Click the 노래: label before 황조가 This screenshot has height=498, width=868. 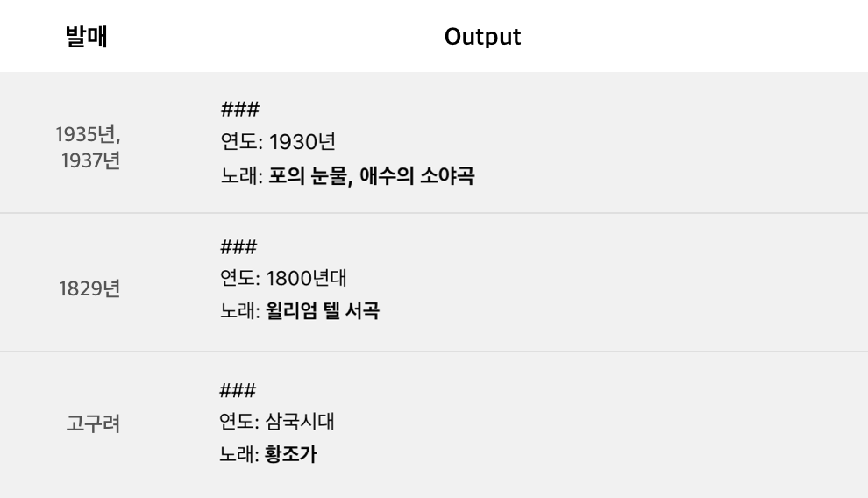click(239, 454)
